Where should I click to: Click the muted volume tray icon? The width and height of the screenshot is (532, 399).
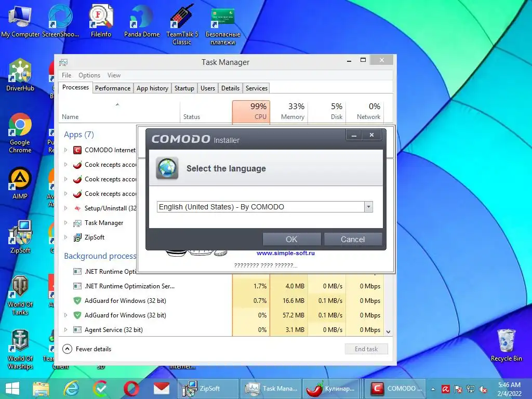483,389
